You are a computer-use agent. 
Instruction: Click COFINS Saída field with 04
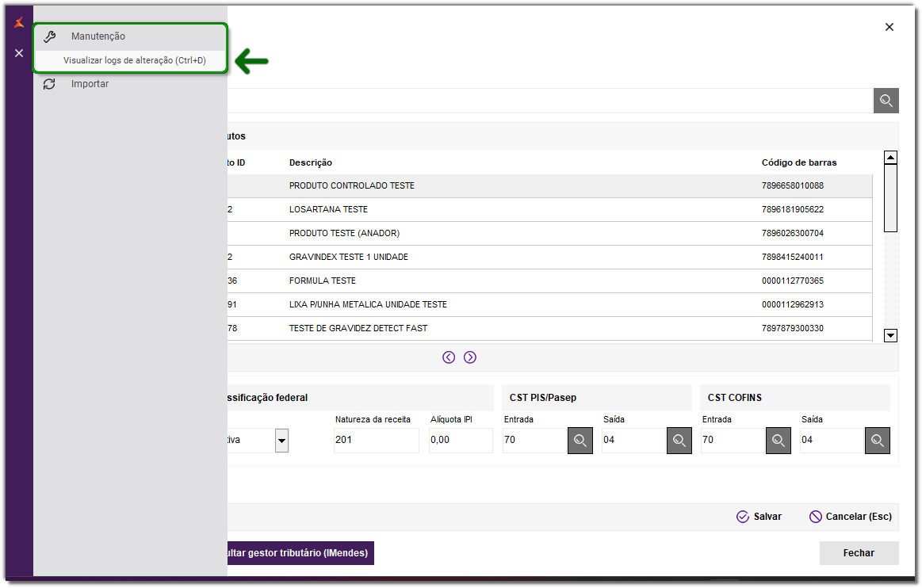832,441
